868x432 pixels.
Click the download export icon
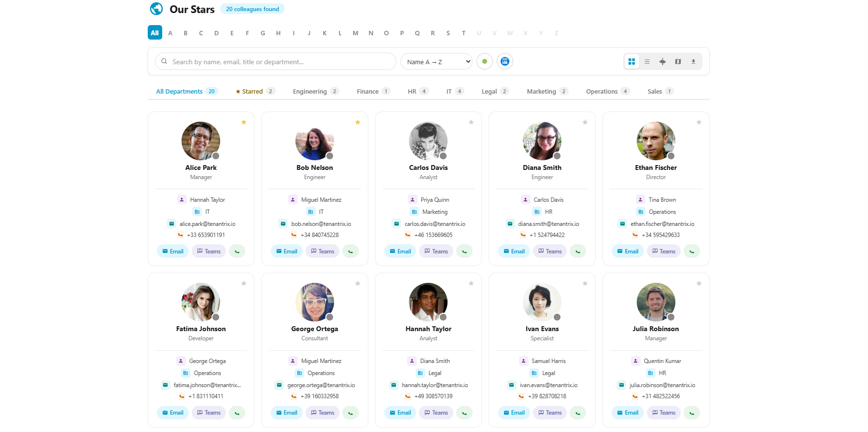693,62
